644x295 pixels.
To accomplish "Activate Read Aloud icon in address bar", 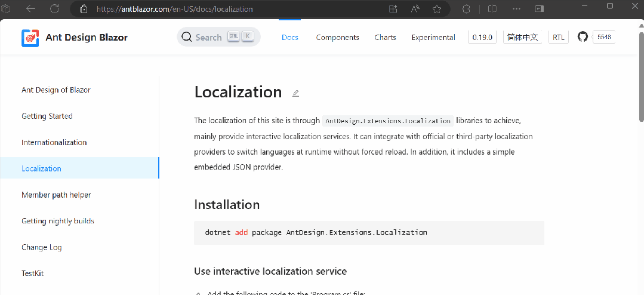I will pyautogui.click(x=415, y=8).
